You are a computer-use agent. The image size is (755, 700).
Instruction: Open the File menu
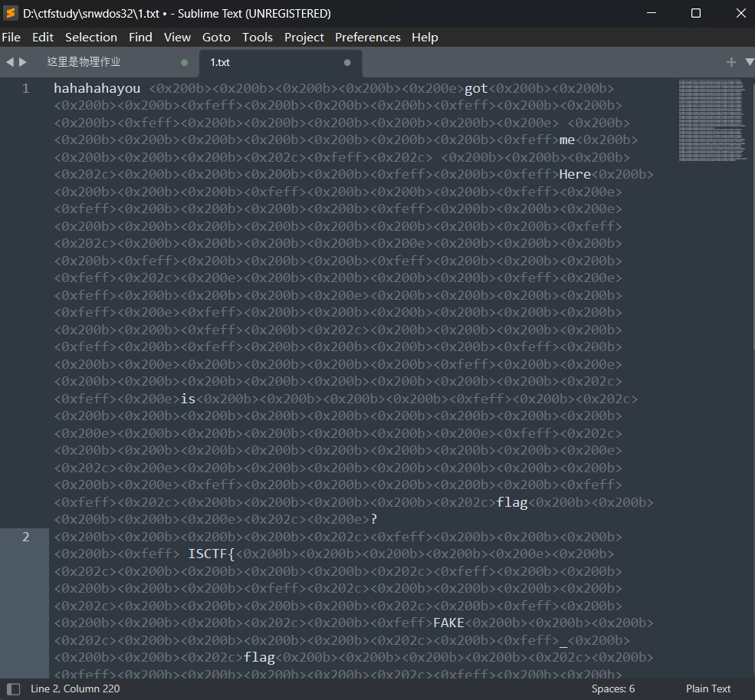point(11,37)
